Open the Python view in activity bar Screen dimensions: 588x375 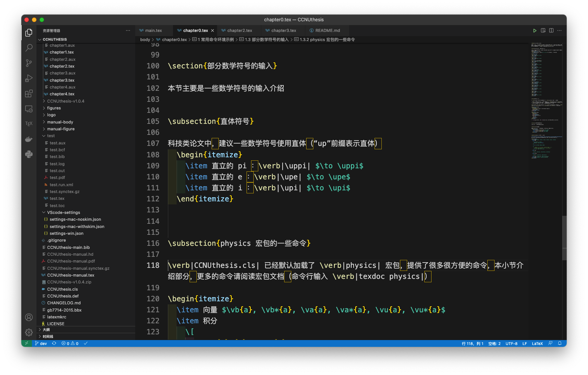tap(29, 154)
